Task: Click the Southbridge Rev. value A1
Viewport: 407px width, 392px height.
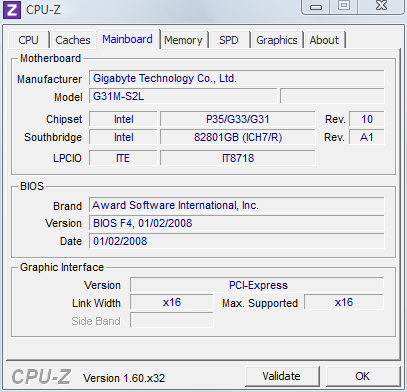Action: pos(367,137)
